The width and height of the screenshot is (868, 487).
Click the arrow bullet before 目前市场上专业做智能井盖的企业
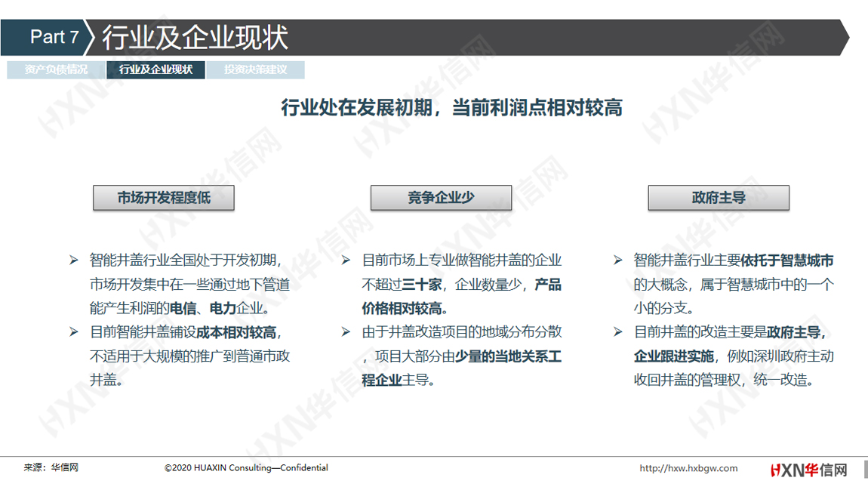coord(346,260)
